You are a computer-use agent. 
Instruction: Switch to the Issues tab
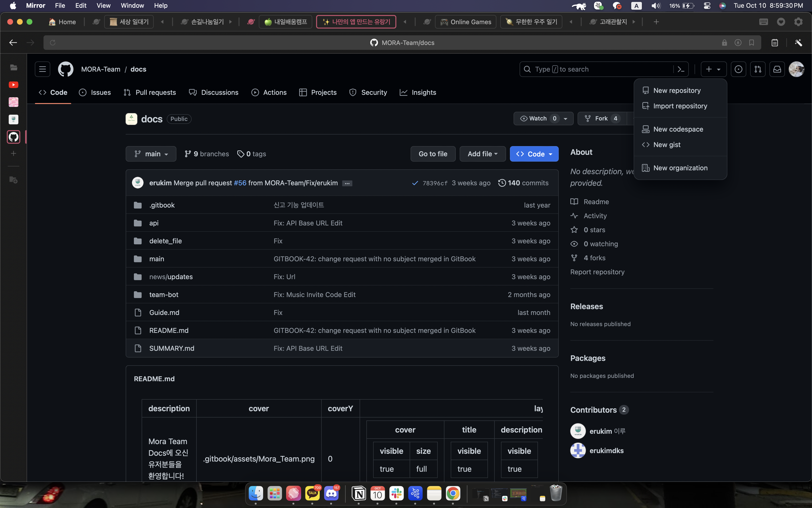click(x=95, y=92)
